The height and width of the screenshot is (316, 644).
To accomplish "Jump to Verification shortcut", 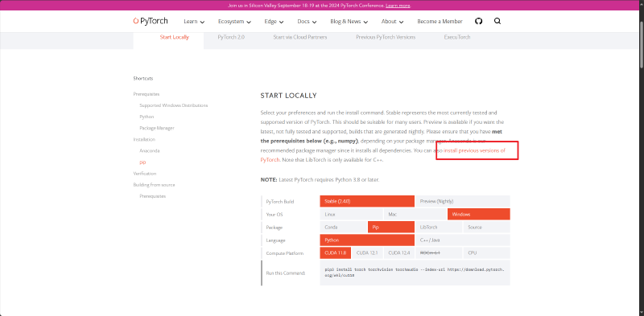I will 145,174.
